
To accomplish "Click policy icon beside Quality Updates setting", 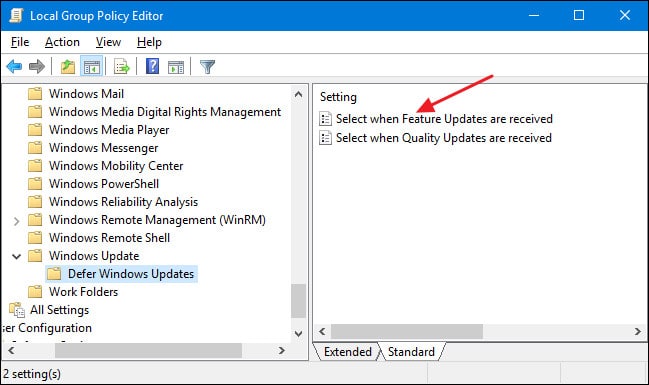I will click(x=325, y=138).
